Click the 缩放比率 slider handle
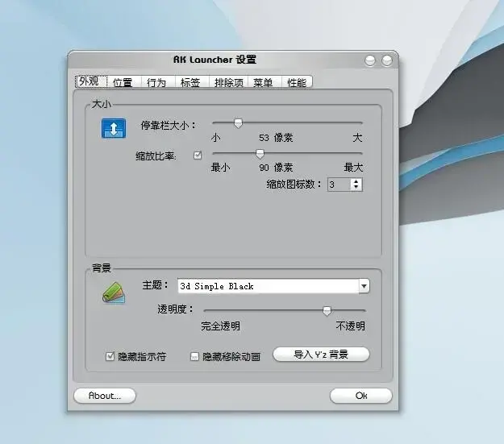This screenshot has height=444, width=504. point(260,154)
